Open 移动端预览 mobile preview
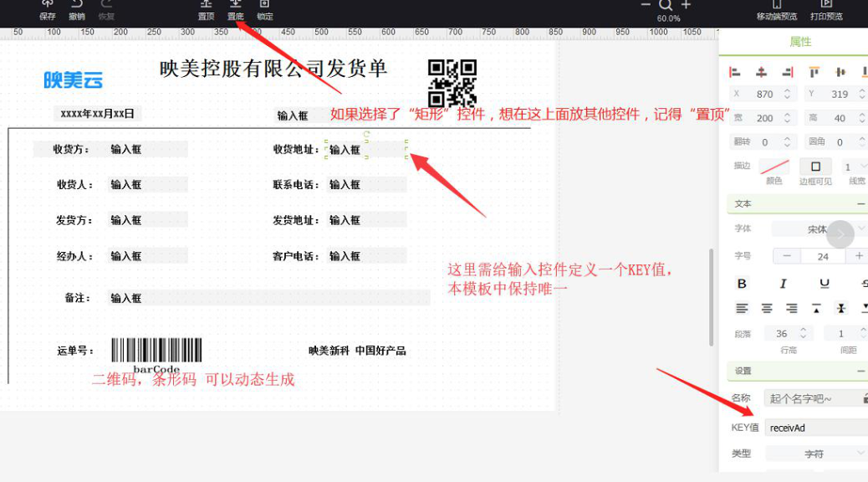Screen dimensions: 868x482 tap(776, 9)
